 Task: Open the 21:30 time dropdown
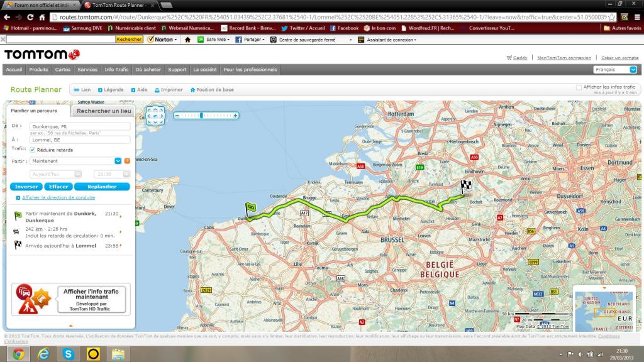pos(126,174)
